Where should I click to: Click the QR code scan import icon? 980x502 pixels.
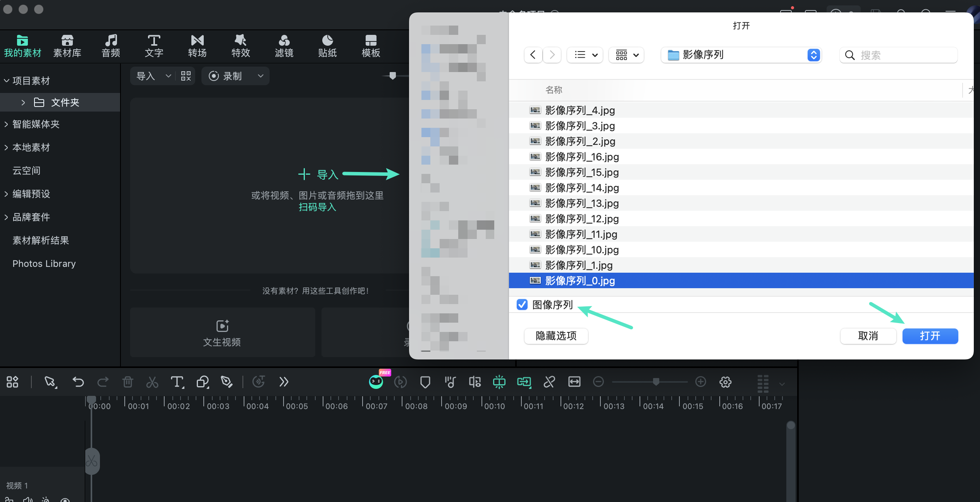186,76
